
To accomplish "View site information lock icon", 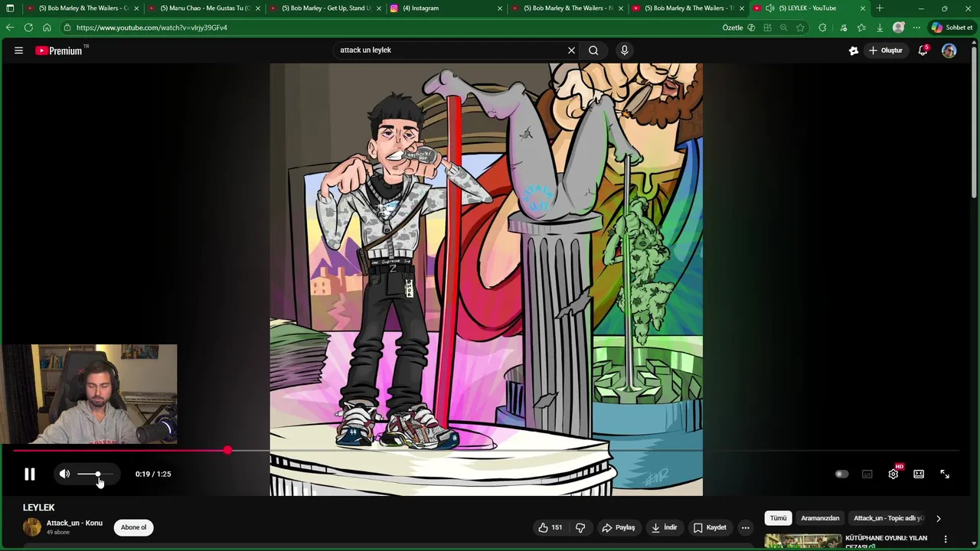I will [x=67, y=28].
